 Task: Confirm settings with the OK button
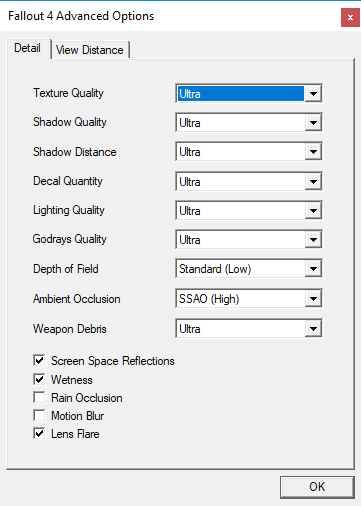click(317, 487)
